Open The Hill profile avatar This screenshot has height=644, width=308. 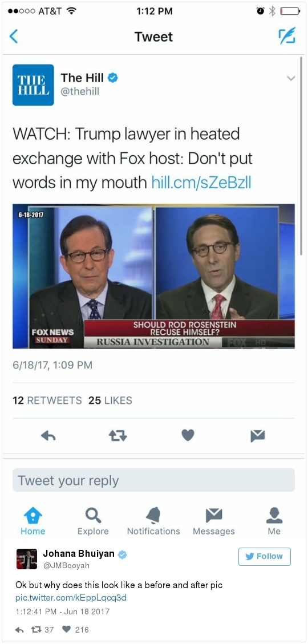[33, 84]
